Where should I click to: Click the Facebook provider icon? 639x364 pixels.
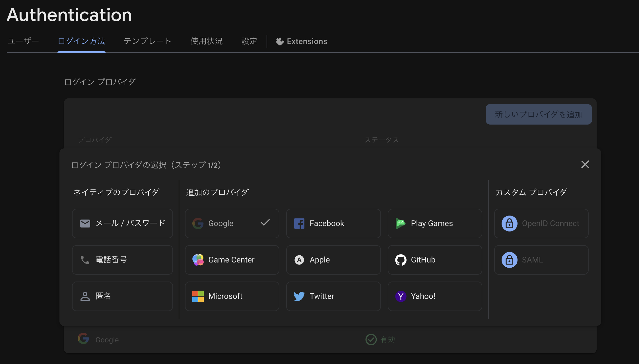coord(299,224)
